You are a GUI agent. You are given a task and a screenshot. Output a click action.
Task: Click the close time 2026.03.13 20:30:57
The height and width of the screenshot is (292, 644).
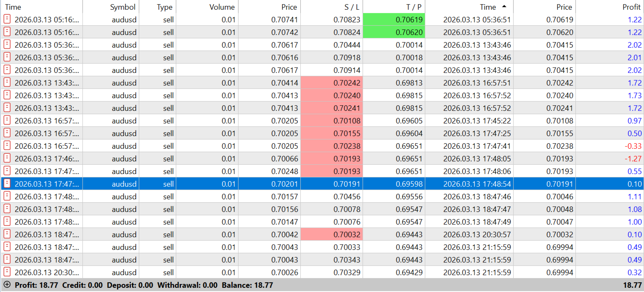point(477,234)
